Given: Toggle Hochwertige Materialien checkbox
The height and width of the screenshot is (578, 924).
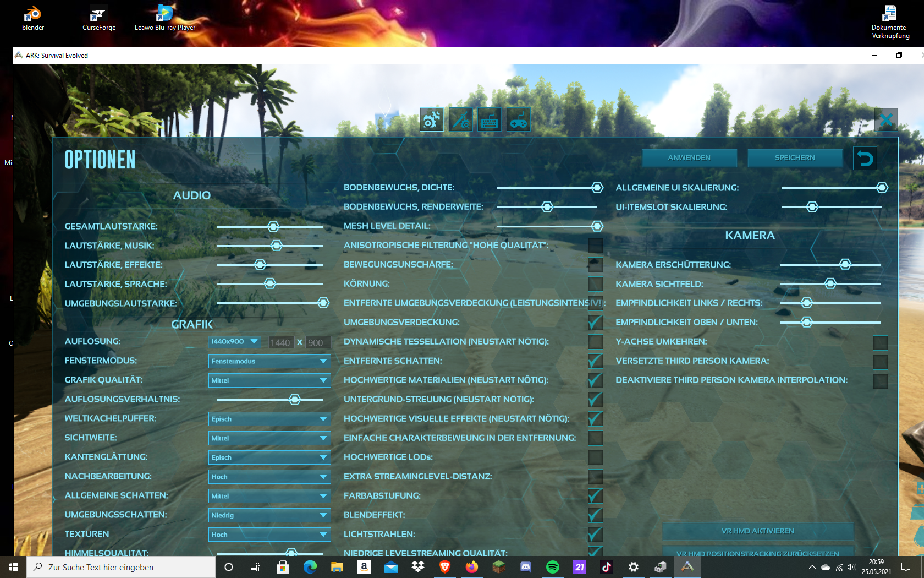Looking at the screenshot, I should click(x=596, y=380).
